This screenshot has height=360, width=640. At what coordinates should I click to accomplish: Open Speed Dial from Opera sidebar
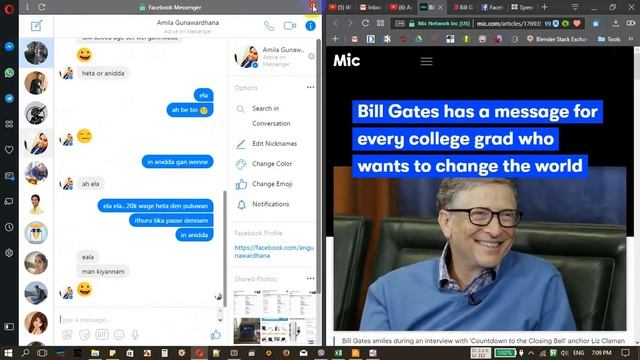pos(9,124)
